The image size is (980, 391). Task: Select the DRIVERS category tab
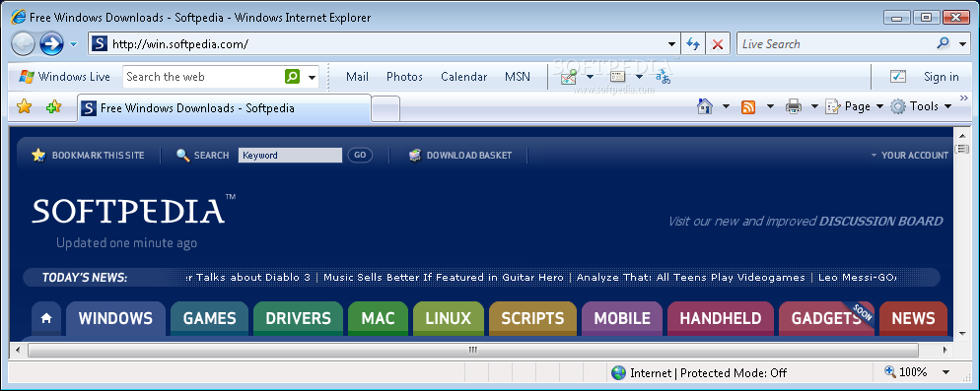tap(298, 318)
